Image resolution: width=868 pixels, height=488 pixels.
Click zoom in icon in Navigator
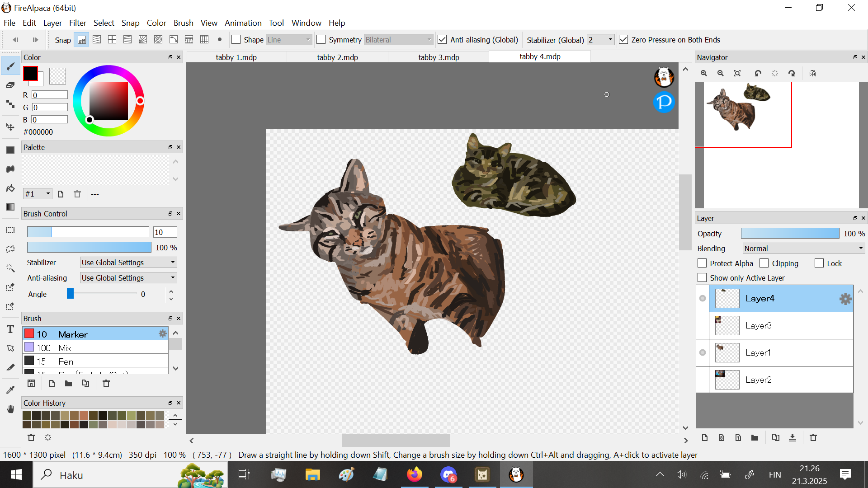704,73
